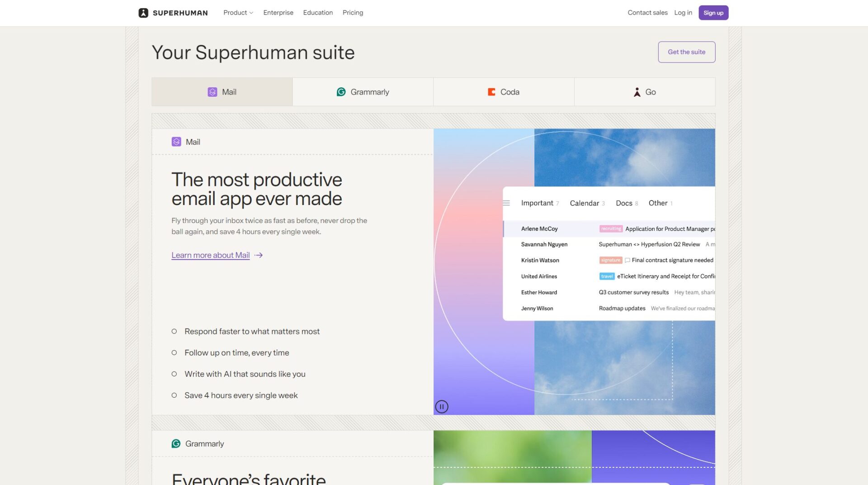Click the purple Mail icon in section header
Image resolution: width=868 pixels, height=485 pixels.
pyautogui.click(x=176, y=142)
